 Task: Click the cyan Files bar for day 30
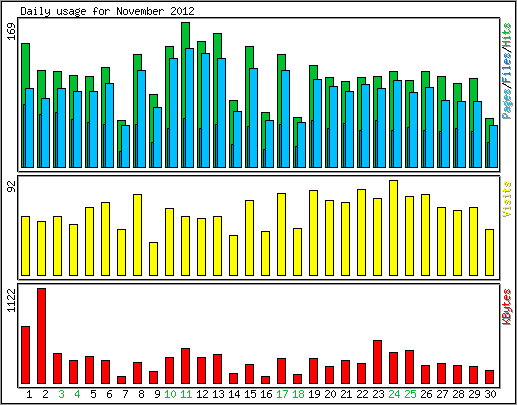(494, 146)
